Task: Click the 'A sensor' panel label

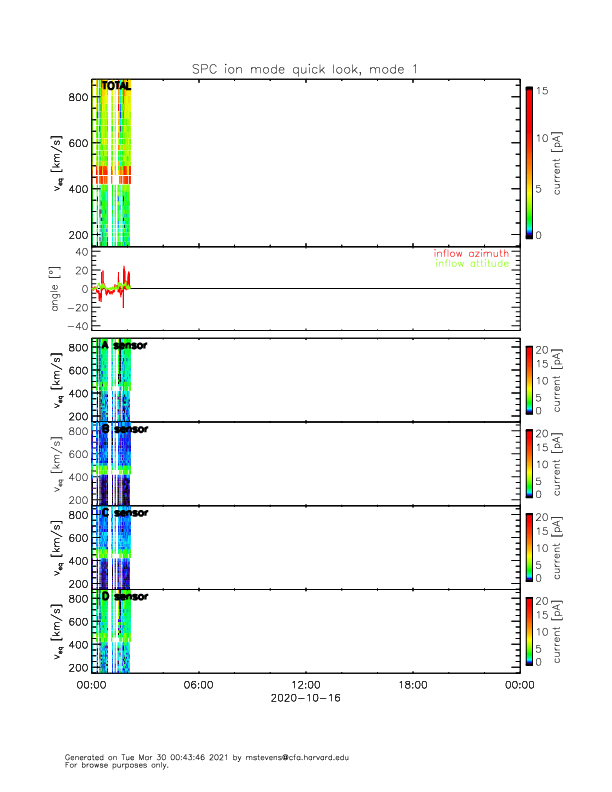Action: [125, 346]
